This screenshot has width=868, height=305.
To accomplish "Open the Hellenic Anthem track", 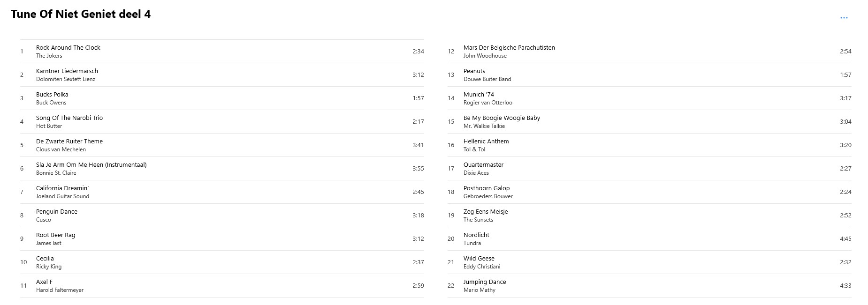I will pos(649,145).
